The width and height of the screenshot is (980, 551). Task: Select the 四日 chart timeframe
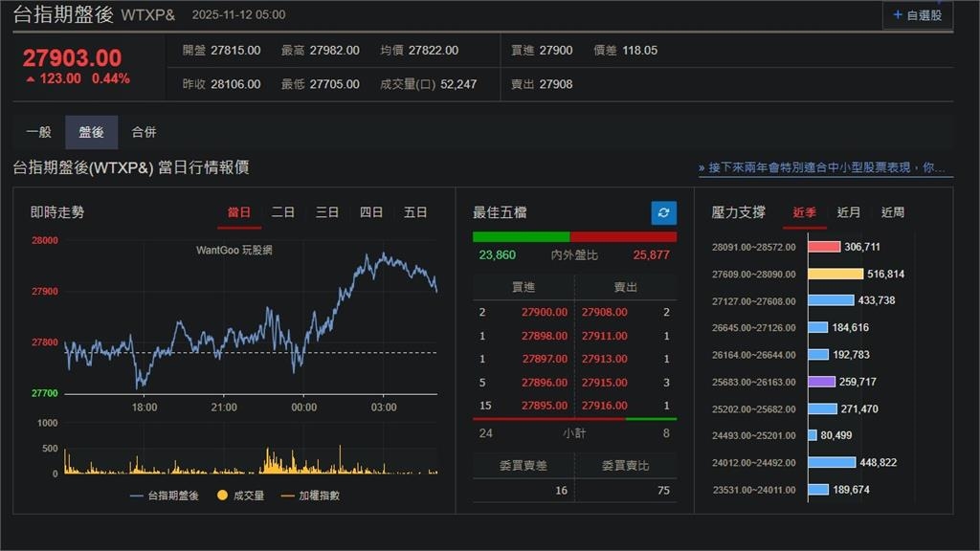coord(371,212)
